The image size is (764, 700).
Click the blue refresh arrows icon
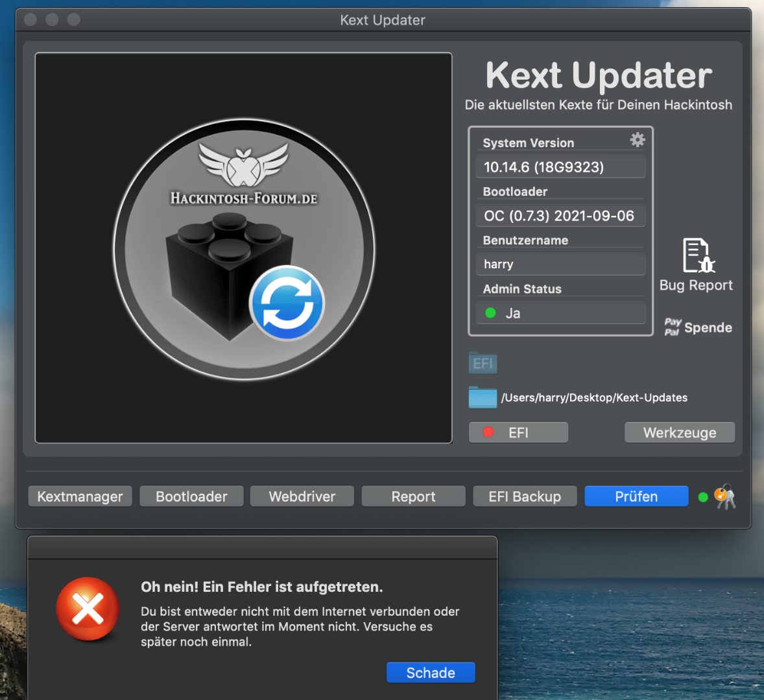(x=287, y=303)
